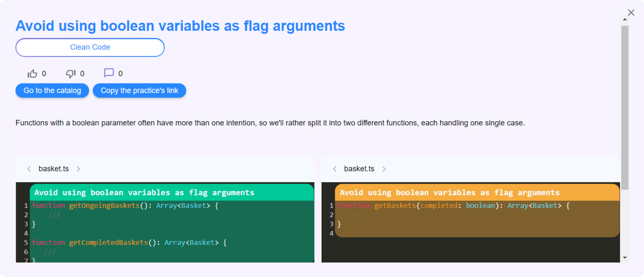Click the getBaskets function code line
This screenshot has height=277, width=644.
(x=453, y=206)
